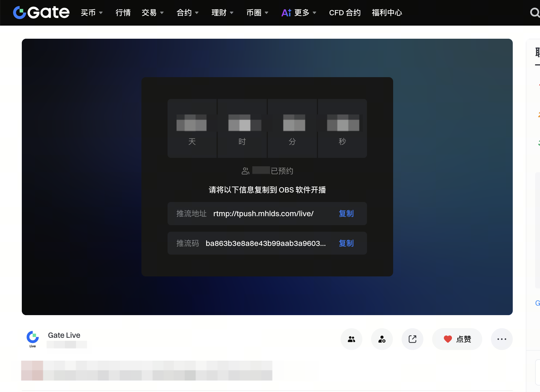Click the user management person icon

click(x=382, y=339)
